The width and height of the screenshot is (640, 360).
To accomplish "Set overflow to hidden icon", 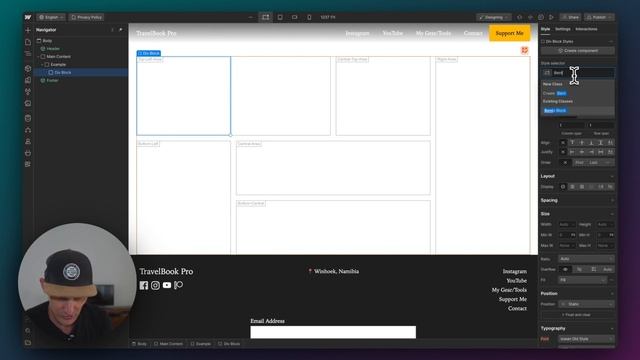I will [x=579, y=269].
